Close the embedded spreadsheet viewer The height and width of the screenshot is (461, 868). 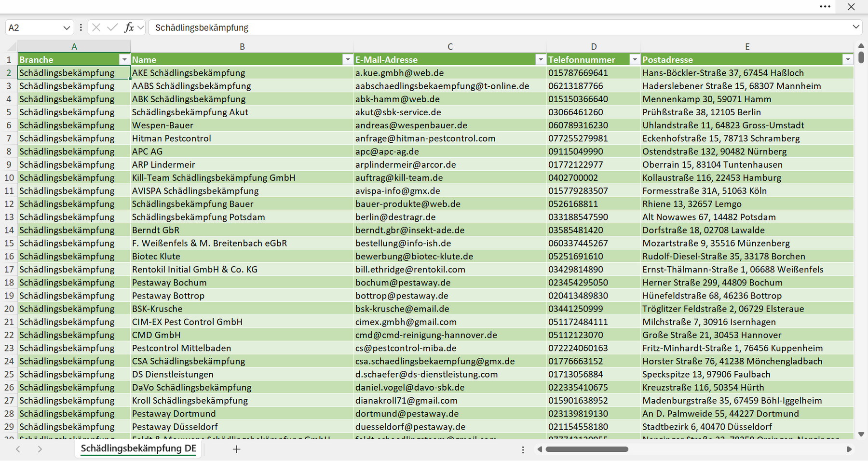851,7
